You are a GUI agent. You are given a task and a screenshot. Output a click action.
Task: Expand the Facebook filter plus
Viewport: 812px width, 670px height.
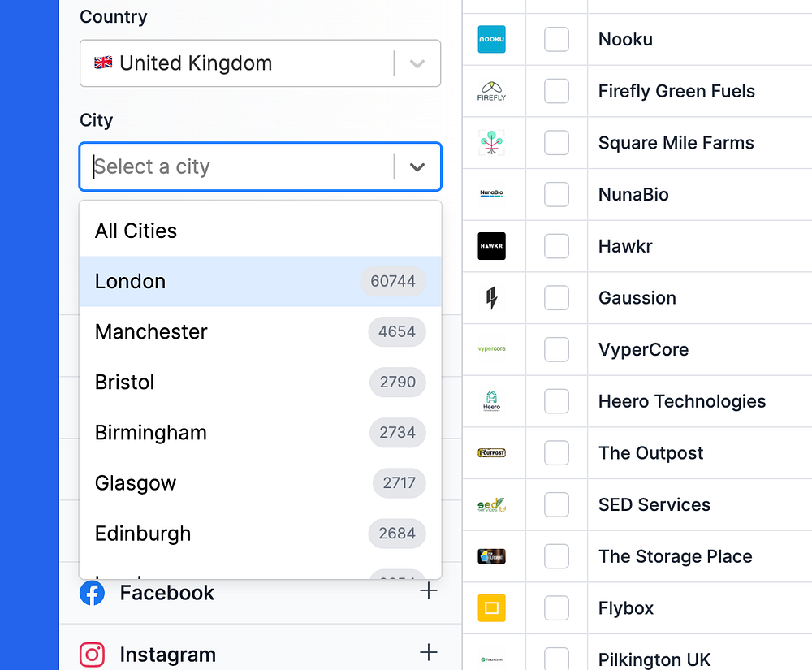(x=428, y=591)
